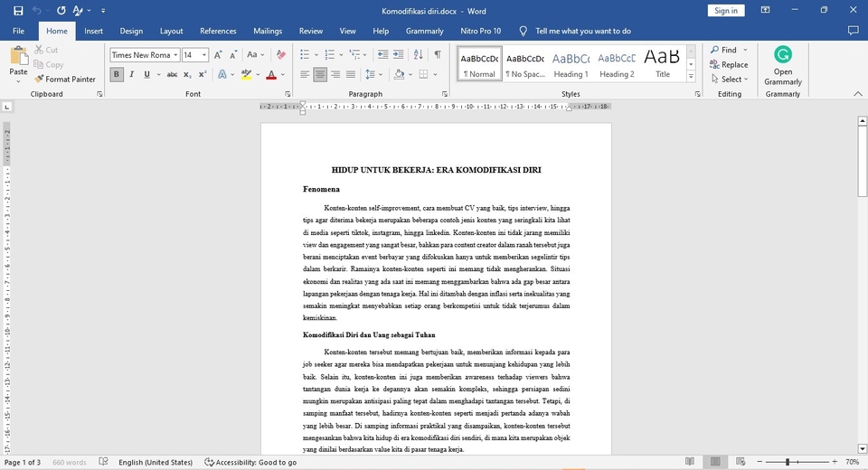The height and width of the screenshot is (470, 868).
Task: Click the 660 words count in status bar
Action: click(x=70, y=462)
